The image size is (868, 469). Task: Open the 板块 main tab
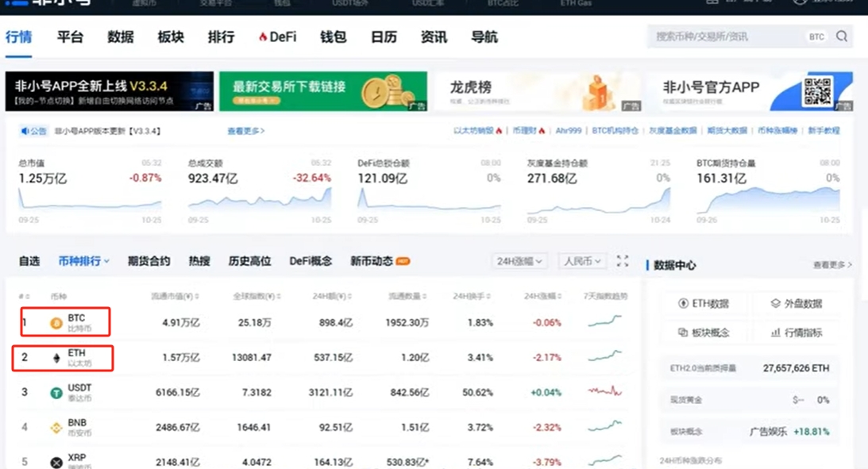(x=171, y=37)
